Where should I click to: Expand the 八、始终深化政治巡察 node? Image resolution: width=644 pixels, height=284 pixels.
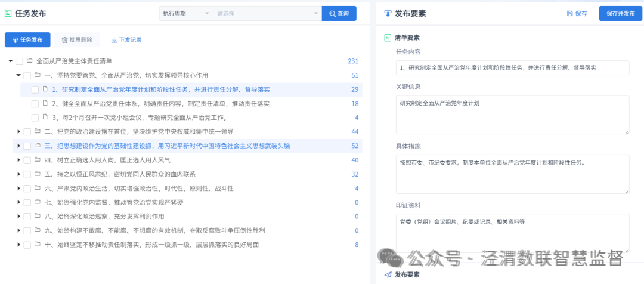(x=18, y=216)
